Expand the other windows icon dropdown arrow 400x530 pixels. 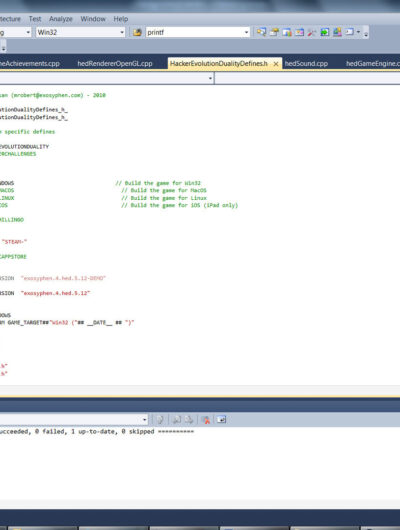click(358, 32)
